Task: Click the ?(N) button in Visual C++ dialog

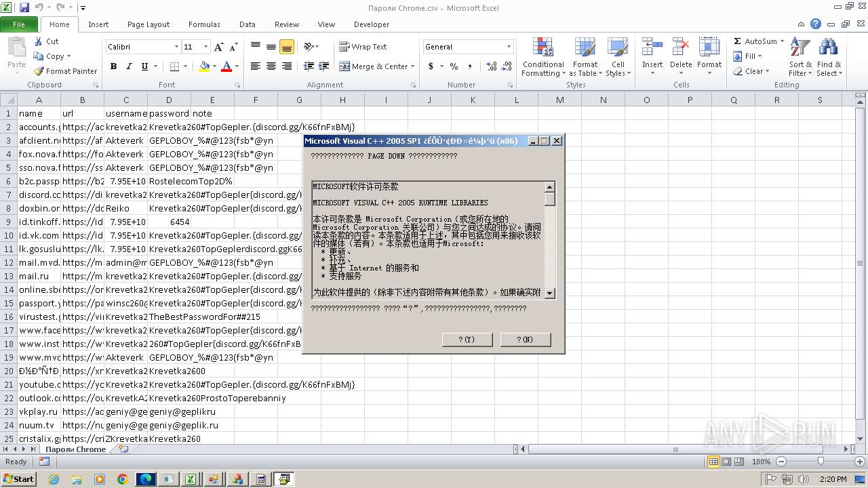Action: coord(526,340)
